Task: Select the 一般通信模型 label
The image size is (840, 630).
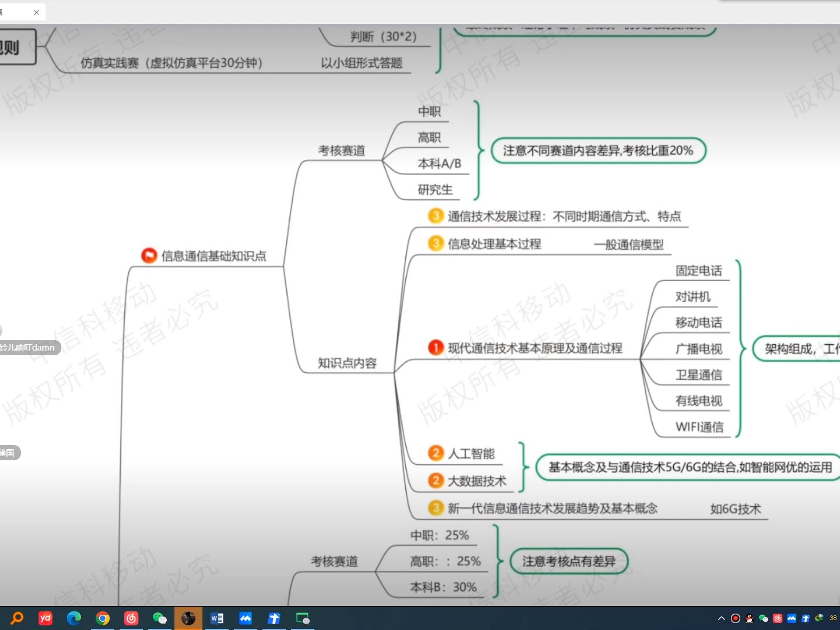Action: tap(629, 244)
